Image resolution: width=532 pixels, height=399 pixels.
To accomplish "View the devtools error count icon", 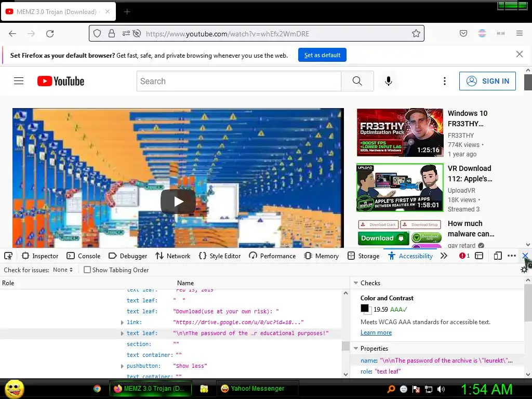I will tap(464, 256).
